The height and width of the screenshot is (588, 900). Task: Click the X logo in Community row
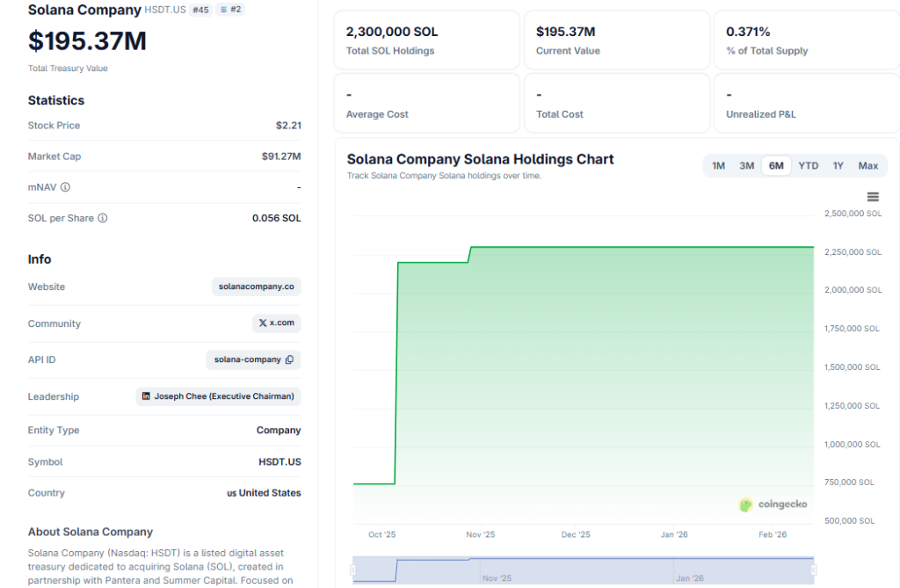pos(263,323)
